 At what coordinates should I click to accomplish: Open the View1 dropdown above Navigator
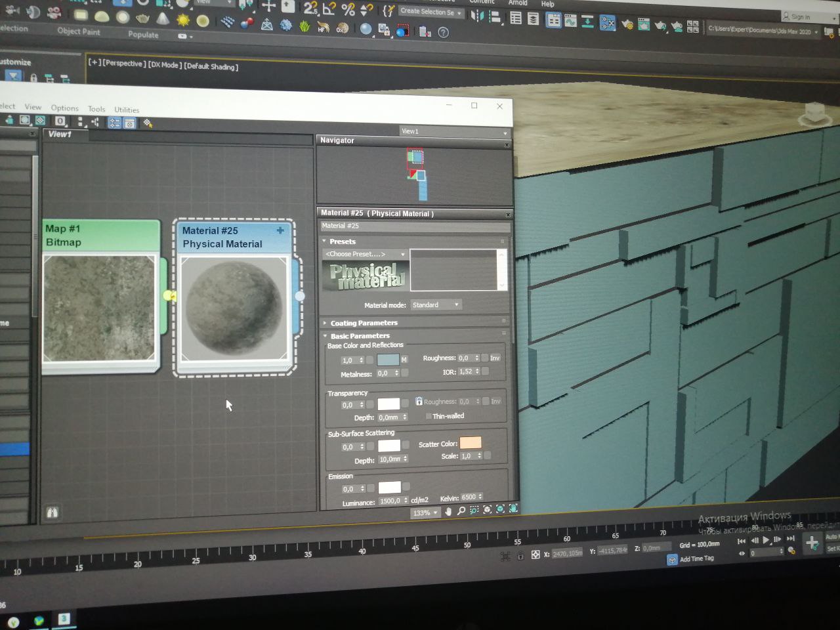pyautogui.click(x=454, y=131)
